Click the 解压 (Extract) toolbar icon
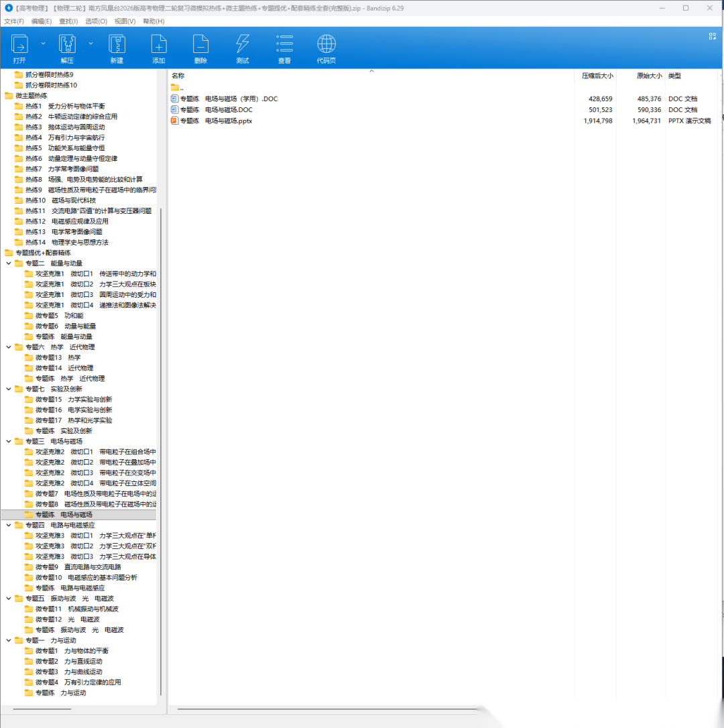The image size is (724, 728). (67, 46)
